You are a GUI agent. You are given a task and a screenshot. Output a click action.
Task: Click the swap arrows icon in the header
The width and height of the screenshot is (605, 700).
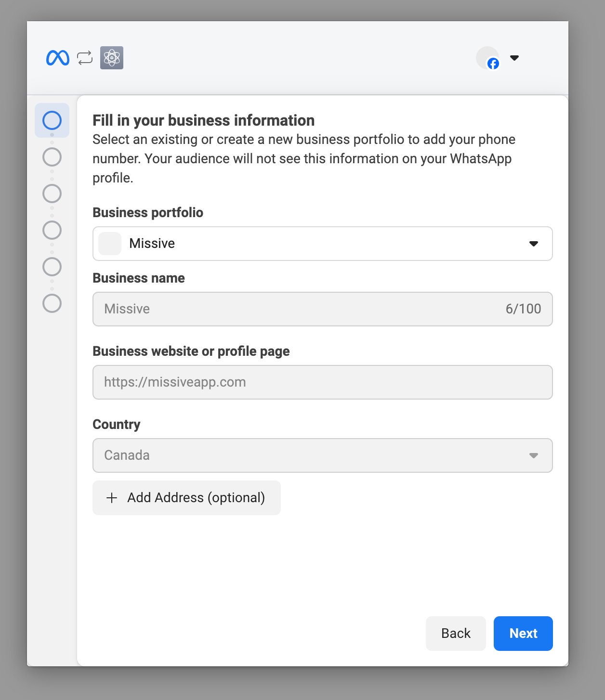[x=84, y=58]
